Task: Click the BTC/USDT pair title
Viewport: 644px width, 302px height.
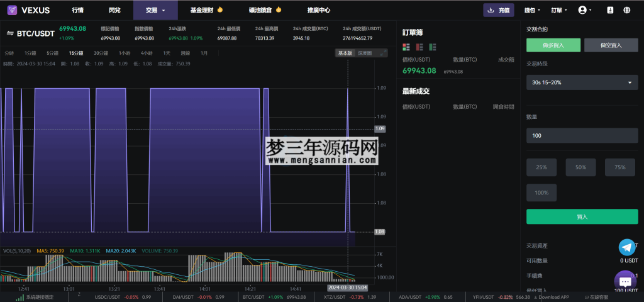Action: click(x=36, y=34)
